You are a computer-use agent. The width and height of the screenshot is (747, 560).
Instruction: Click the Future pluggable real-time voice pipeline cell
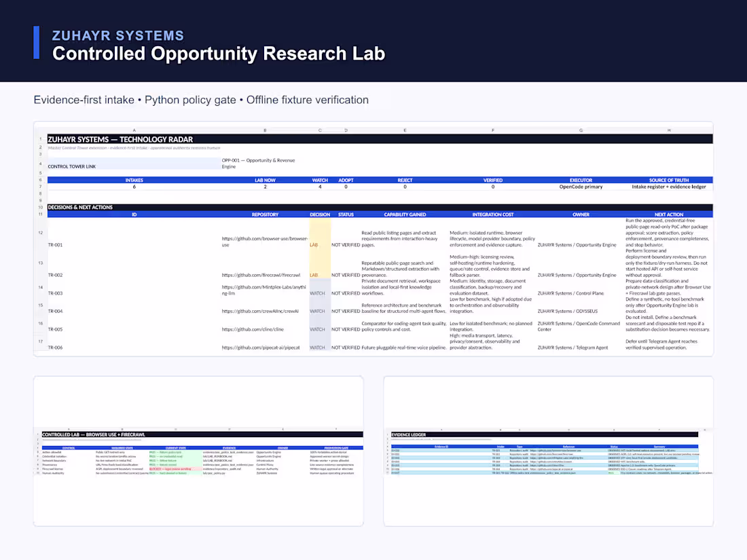pos(404,348)
